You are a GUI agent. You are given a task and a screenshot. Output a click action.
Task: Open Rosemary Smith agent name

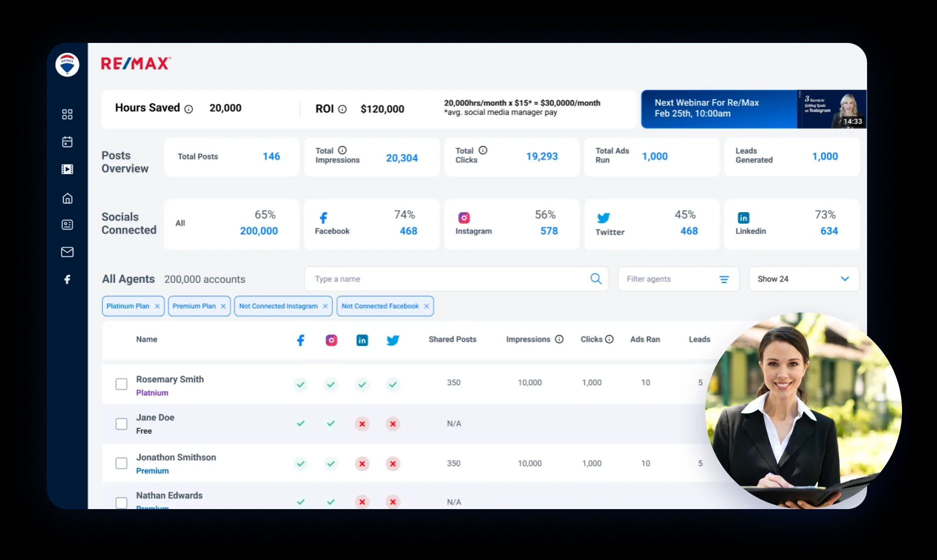pyautogui.click(x=170, y=379)
